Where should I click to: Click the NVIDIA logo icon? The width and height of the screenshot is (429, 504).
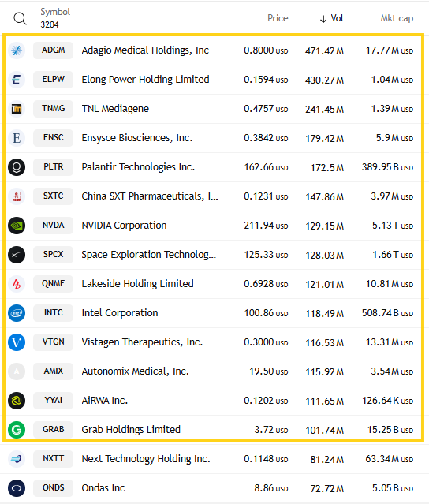pos(17,226)
